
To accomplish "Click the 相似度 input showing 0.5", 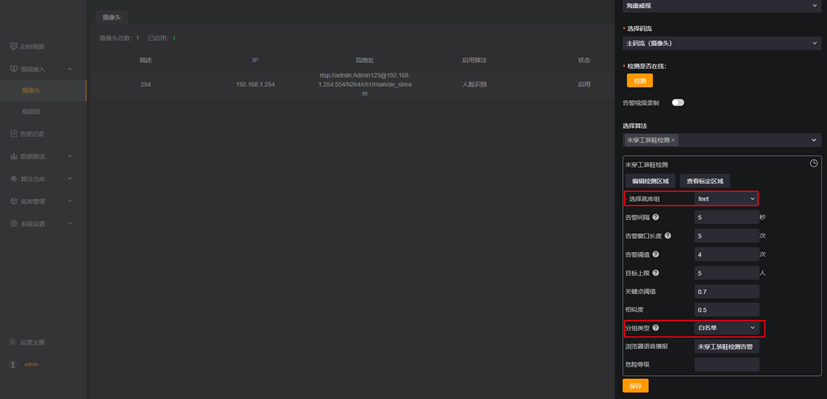I will pos(727,309).
